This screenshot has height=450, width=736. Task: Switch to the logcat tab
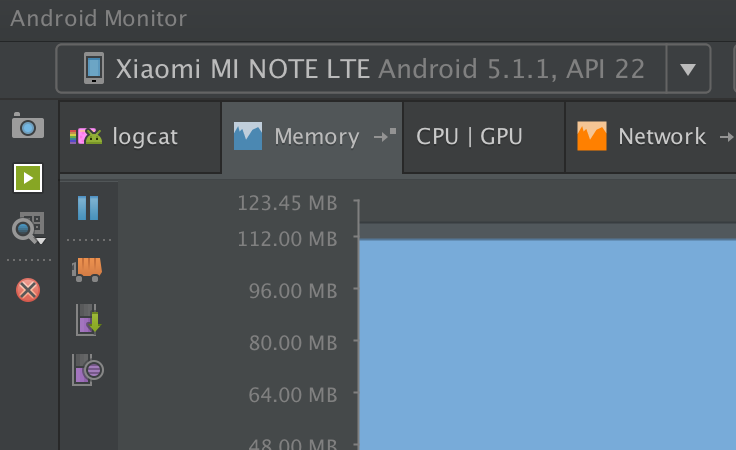140,137
